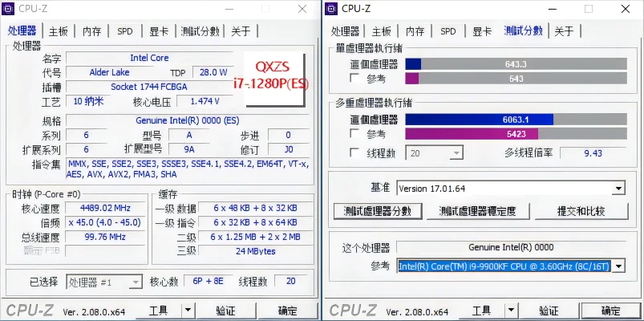644x321 pixels.
Task: Switch to 处理器 tab in the right window
Action: [x=345, y=30]
